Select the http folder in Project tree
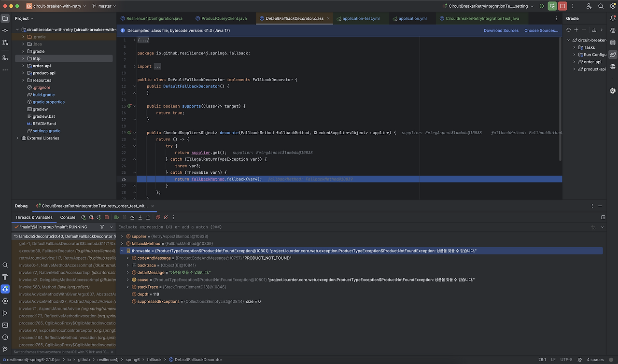The height and width of the screenshot is (364, 618). [x=64, y=58]
